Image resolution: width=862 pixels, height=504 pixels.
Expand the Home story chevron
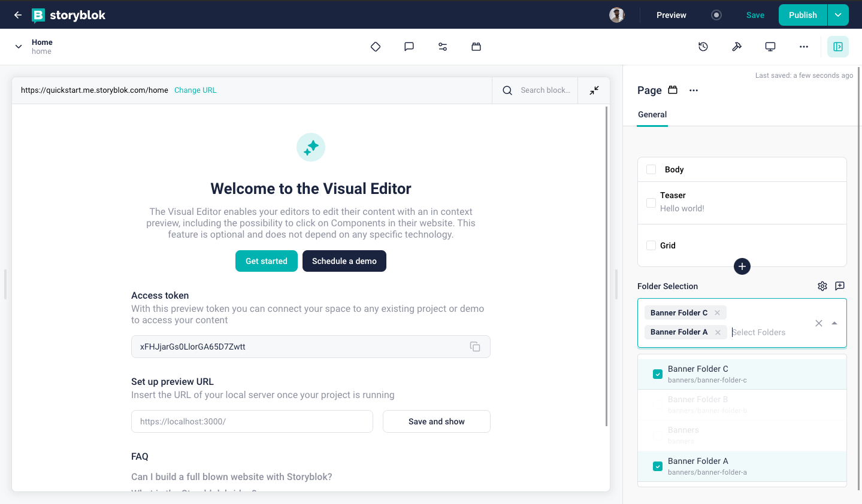(19, 47)
